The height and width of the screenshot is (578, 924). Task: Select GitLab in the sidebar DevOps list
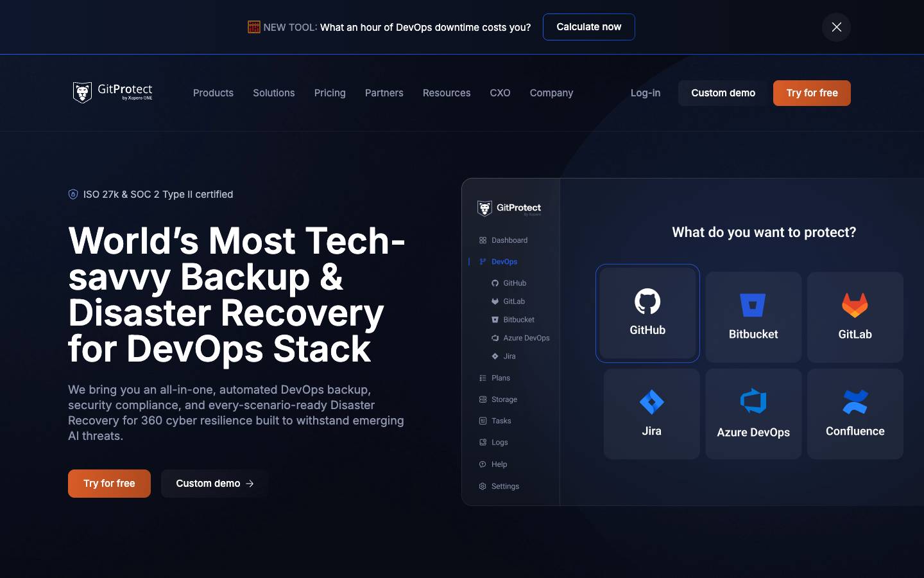pyautogui.click(x=508, y=301)
